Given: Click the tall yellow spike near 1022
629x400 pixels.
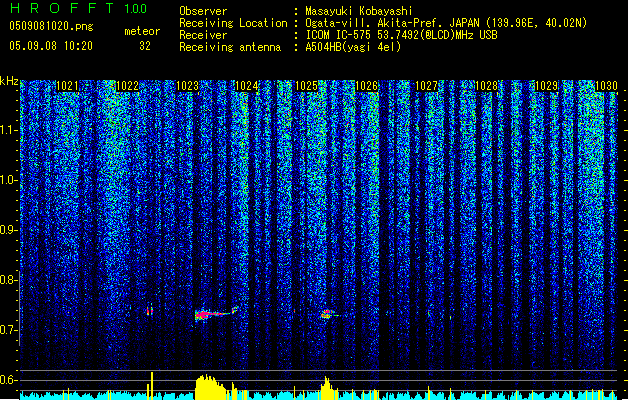Looking at the screenshot, I should coord(152,386).
